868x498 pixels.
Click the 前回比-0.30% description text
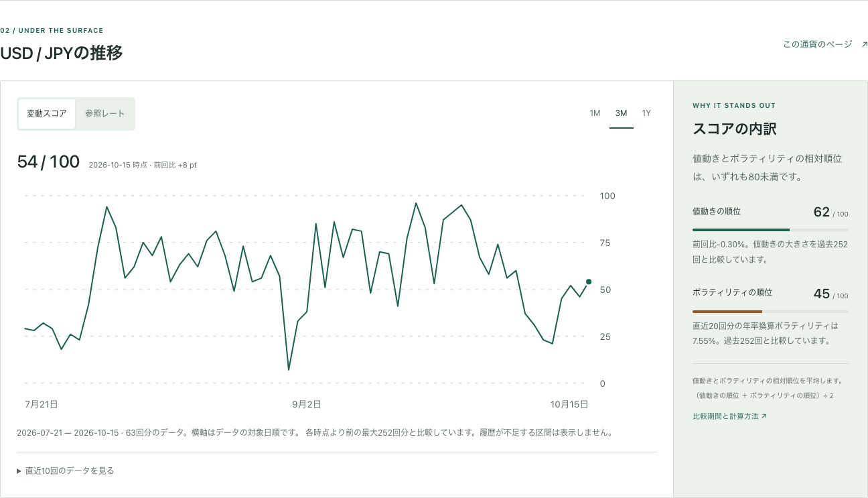pyautogui.click(x=770, y=252)
